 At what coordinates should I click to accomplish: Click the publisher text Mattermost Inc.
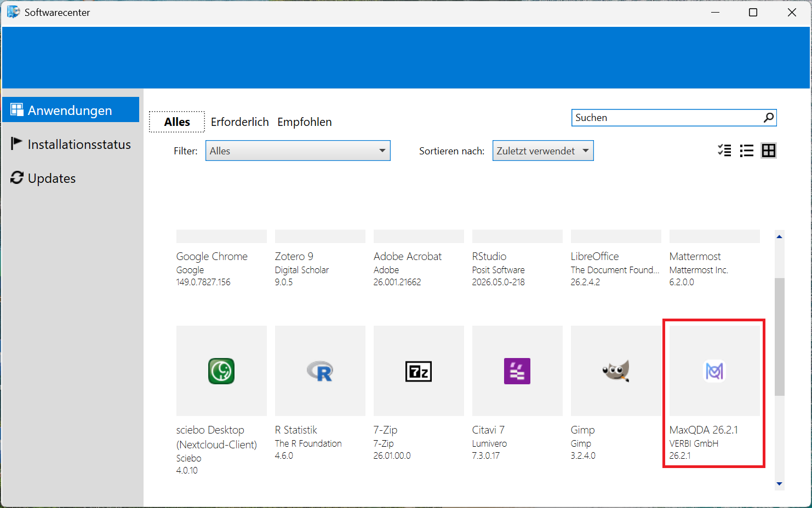coord(699,270)
